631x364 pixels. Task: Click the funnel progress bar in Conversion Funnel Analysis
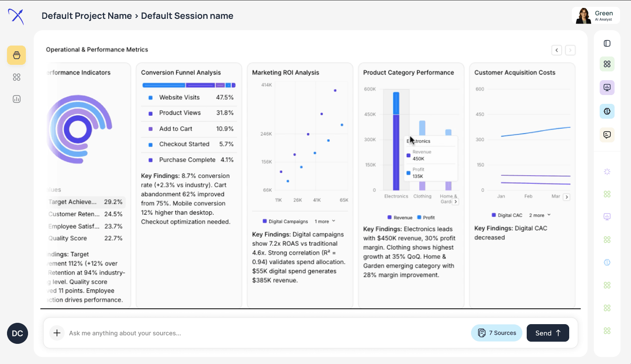coord(189,85)
